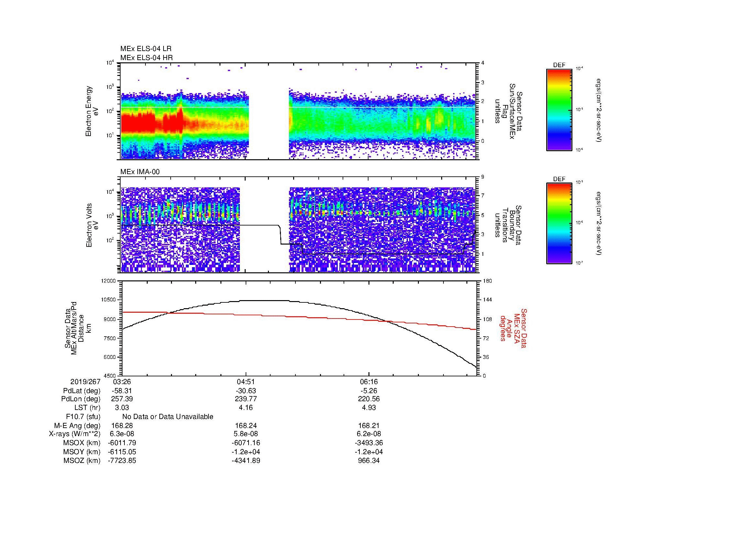Click the MSOY value -6115.05
This screenshot has height=534, width=756.
tap(122, 452)
